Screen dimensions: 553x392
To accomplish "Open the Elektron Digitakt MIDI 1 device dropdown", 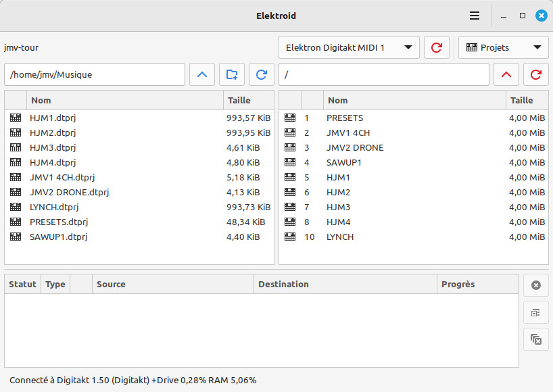I will [349, 47].
